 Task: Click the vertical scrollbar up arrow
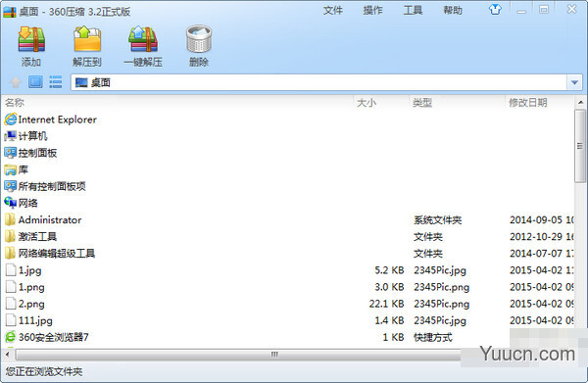pos(580,102)
